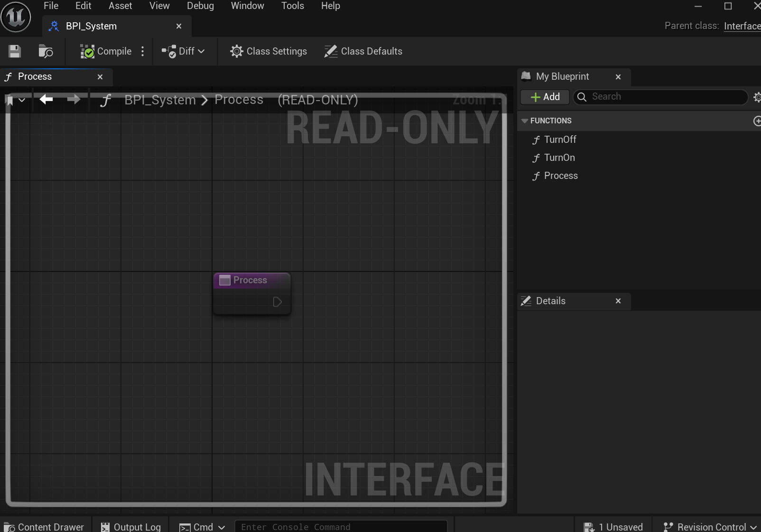Open the File menu

click(x=51, y=6)
